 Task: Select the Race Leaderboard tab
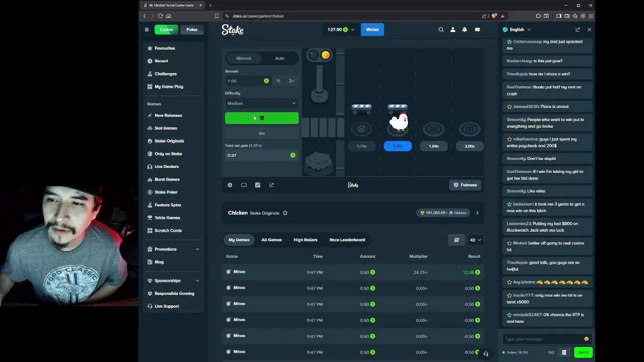(347, 240)
